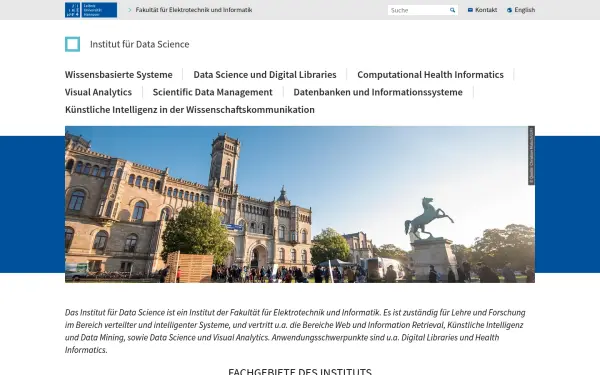600x375 pixels.
Task: Open Datenbanken und Informationssysteme menu item
Action: 378,92
